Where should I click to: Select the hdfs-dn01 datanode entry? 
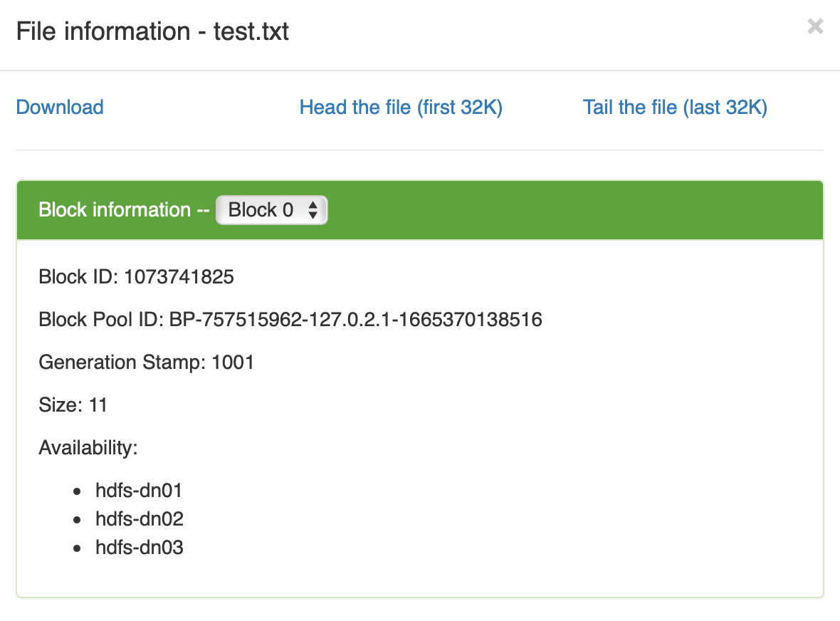(140, 491)
